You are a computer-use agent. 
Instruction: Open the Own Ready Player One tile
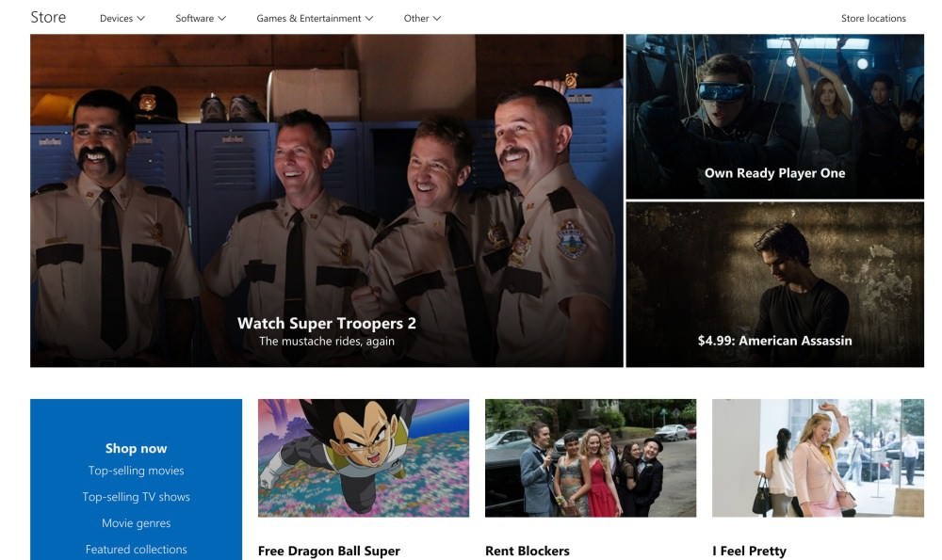775,117
